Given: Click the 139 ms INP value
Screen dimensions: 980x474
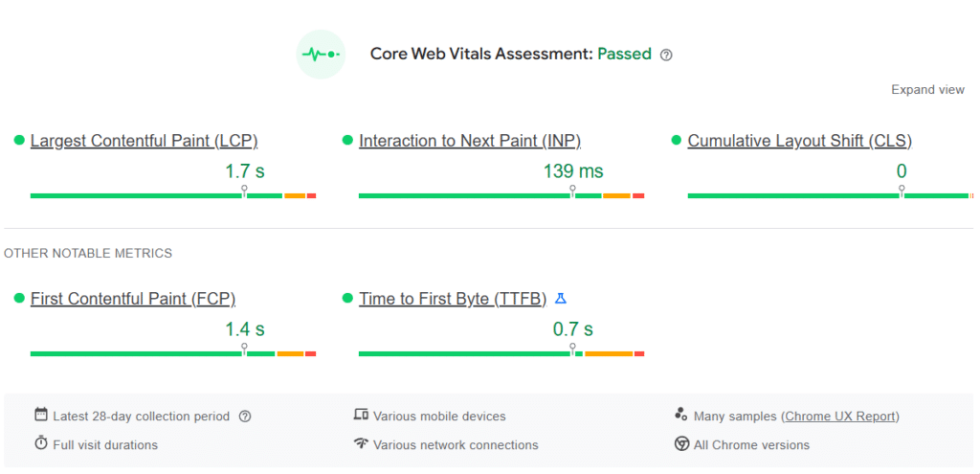Looking at the screenshot, I should (573, 171).
